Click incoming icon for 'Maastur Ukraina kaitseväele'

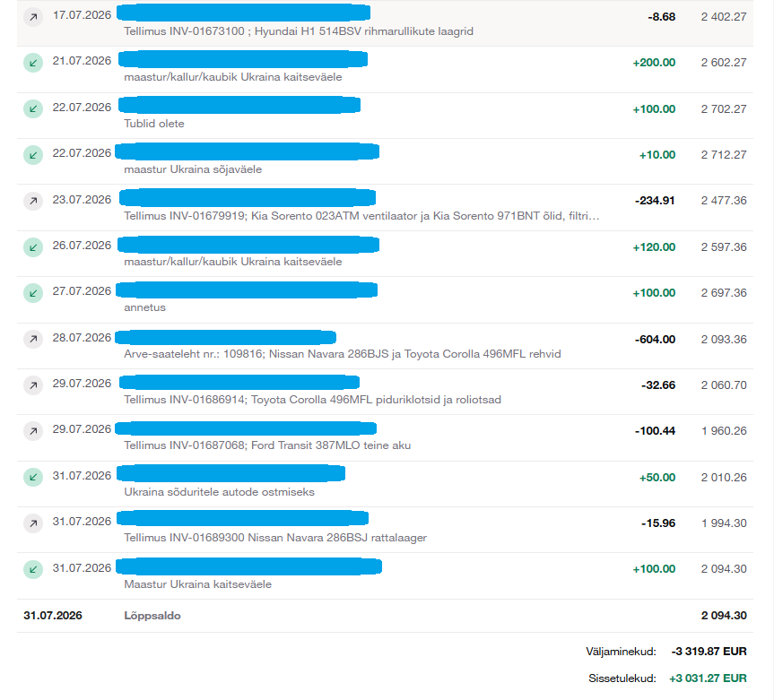click(33, 569)
